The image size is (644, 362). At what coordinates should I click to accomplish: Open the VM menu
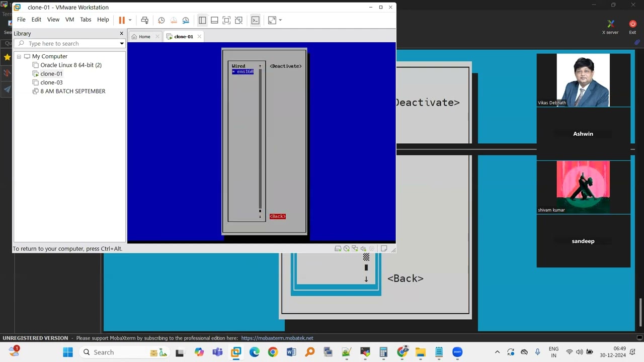coord(69,20)
